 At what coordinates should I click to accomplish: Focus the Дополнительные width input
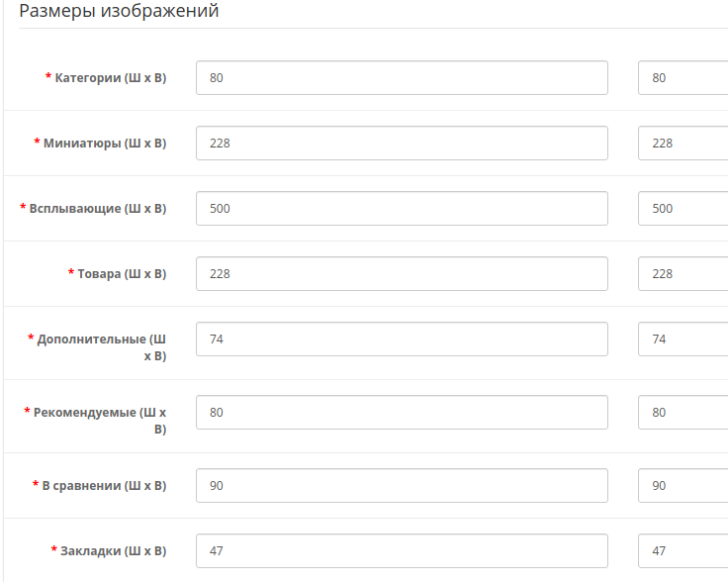[402, 339]
